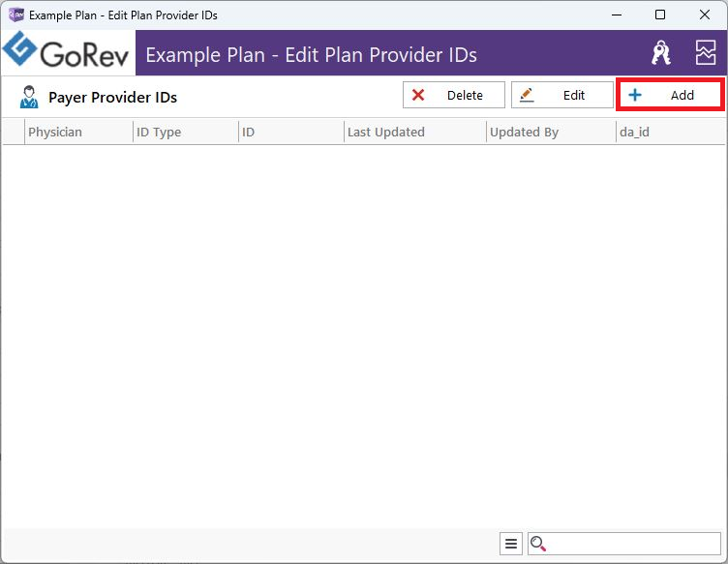This screenshot has height=564, width=728.
Task: Open the keys icon in header
Action: pyautogui.click(x=660, y=53)
